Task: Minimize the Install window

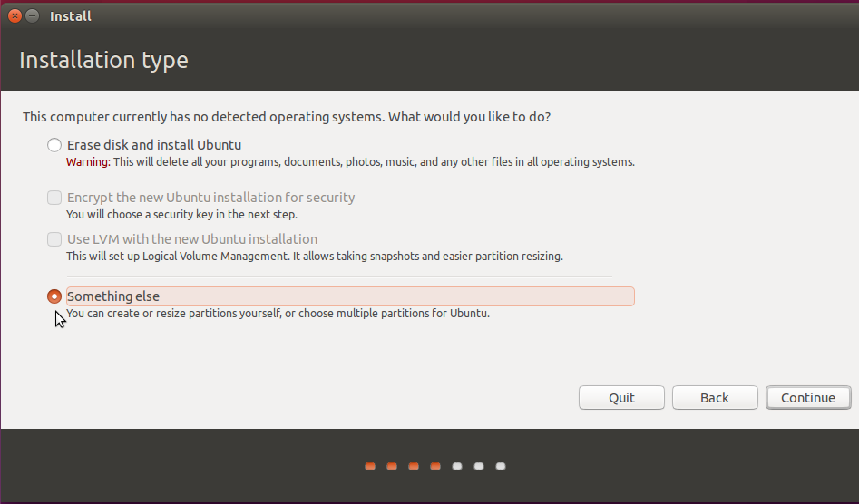Action: [x=33, y=16]
